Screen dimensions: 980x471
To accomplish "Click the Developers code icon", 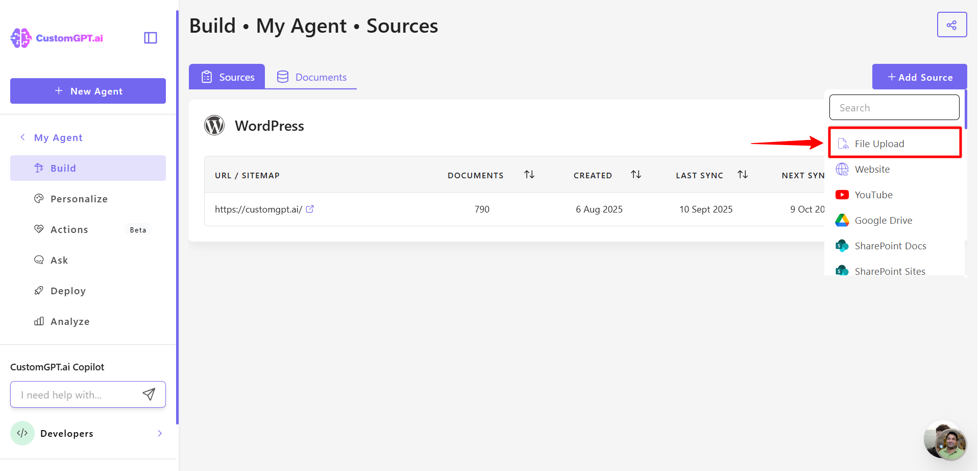I will click(22, 433).
